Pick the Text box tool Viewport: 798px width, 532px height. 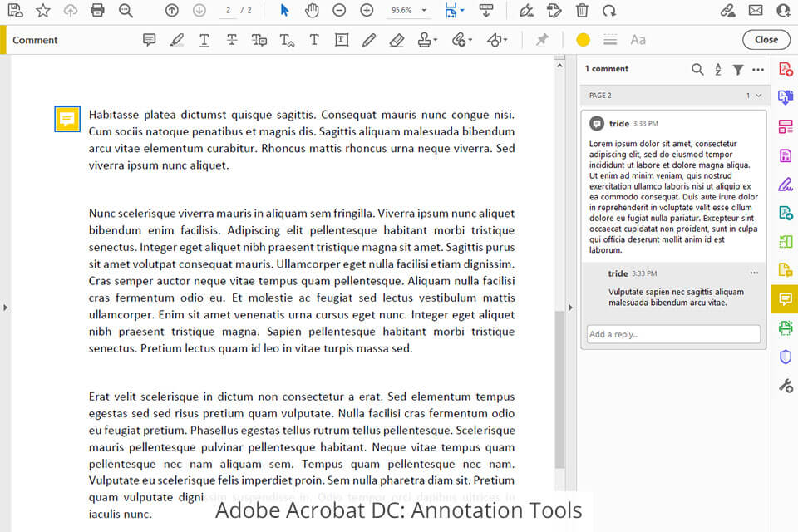(342, 40)
